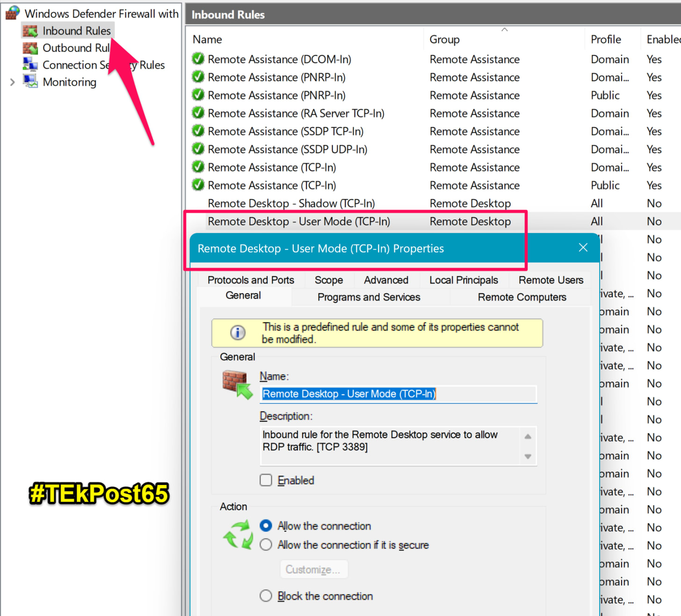Select Remote Assistance (DCOM-In) rule name
Viewport: 681px width, 616px height.
pos(279,59)
